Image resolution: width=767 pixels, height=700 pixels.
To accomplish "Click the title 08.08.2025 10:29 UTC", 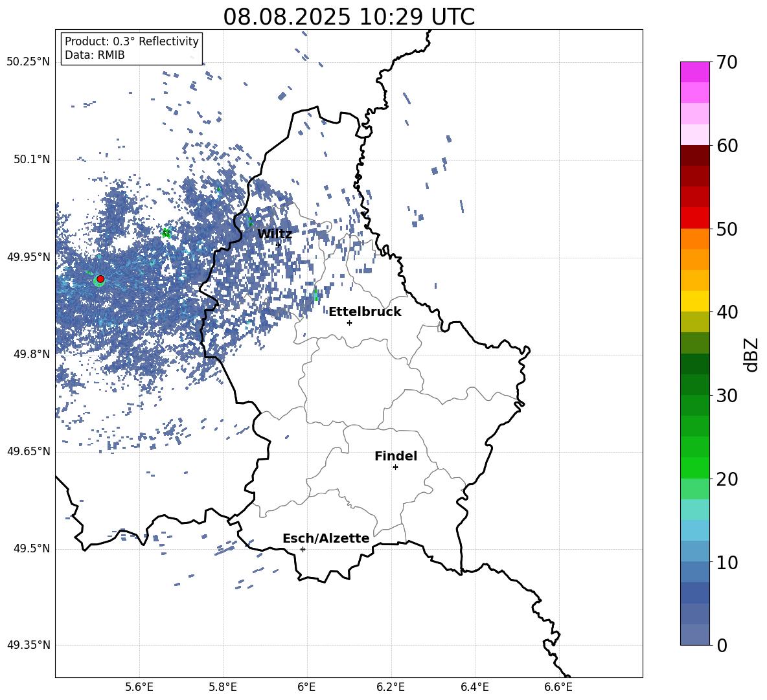I will [x=349, y=17].
